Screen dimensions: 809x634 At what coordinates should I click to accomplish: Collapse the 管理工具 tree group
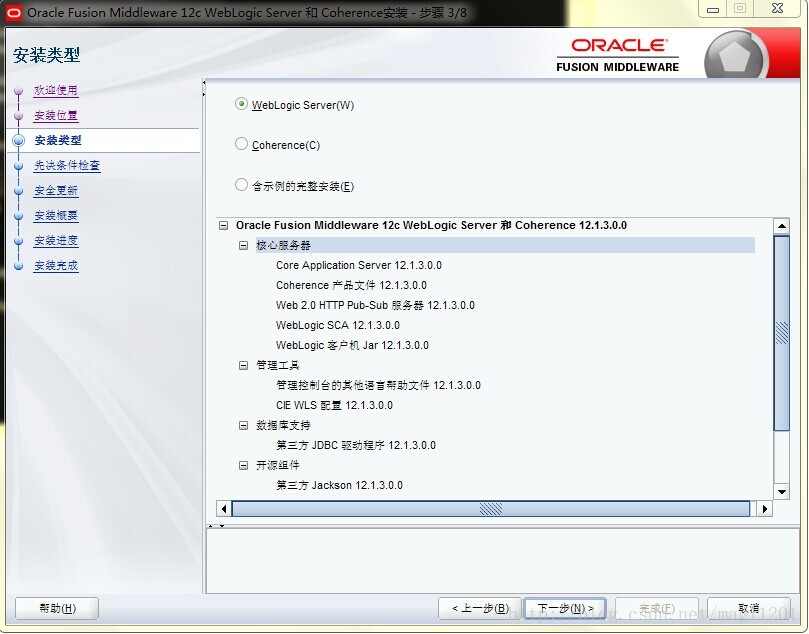tap(244, 365)
